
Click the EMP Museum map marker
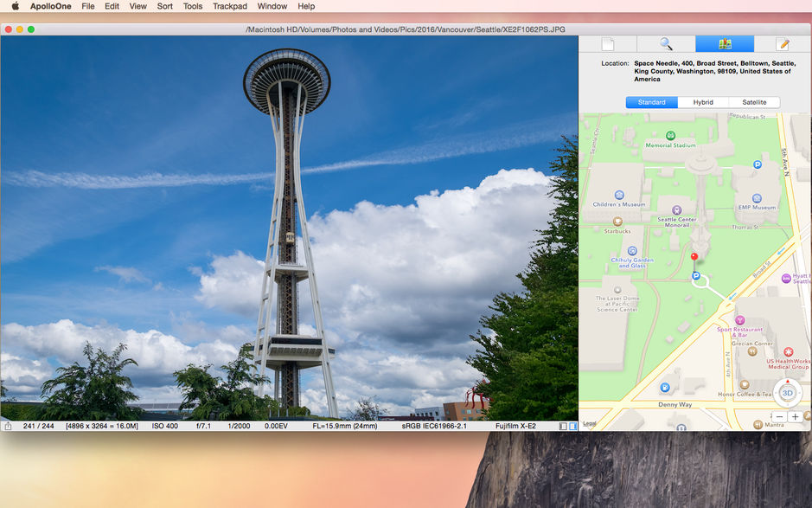tap(757, 198)
